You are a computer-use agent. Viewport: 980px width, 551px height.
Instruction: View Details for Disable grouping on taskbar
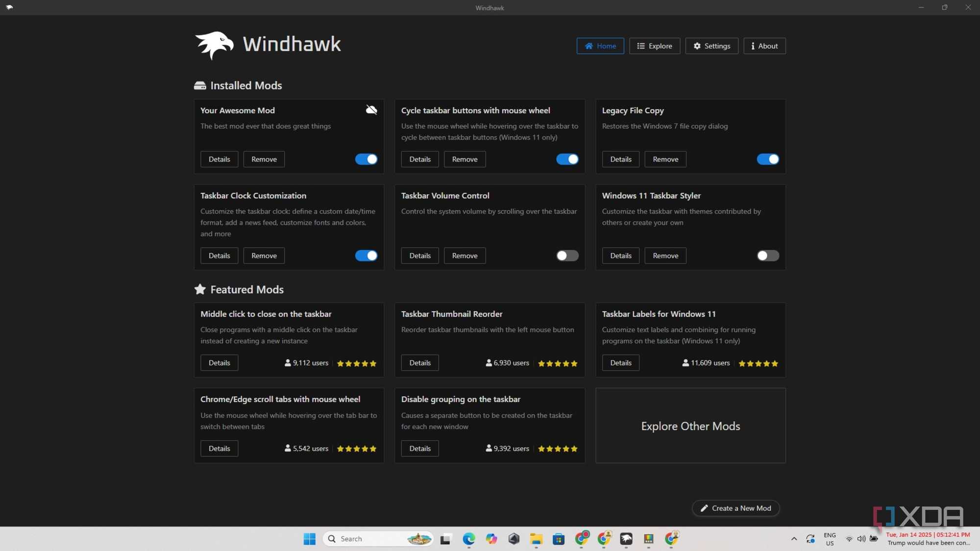click(x=420, y=449)
